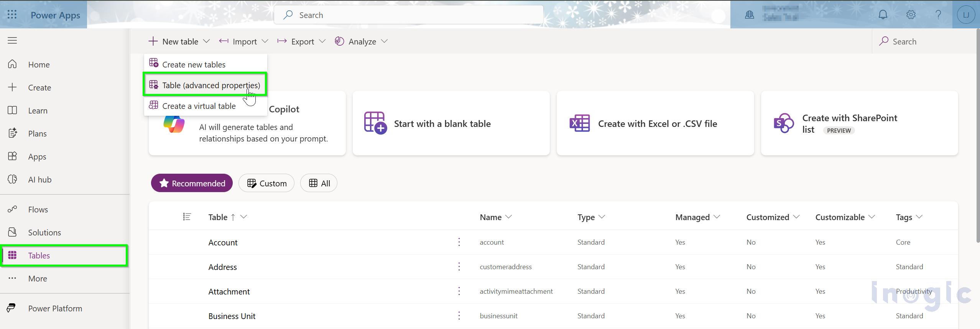Open the Business Unit table link
This screenshot has width=980, height=329.
click(x=232, y=316)
